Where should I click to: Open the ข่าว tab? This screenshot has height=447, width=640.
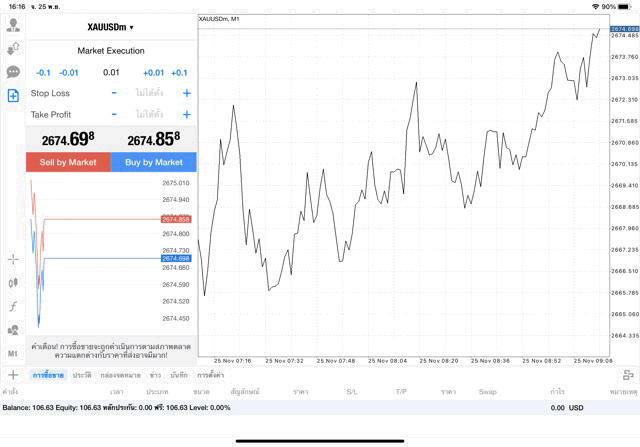point(155,374)
